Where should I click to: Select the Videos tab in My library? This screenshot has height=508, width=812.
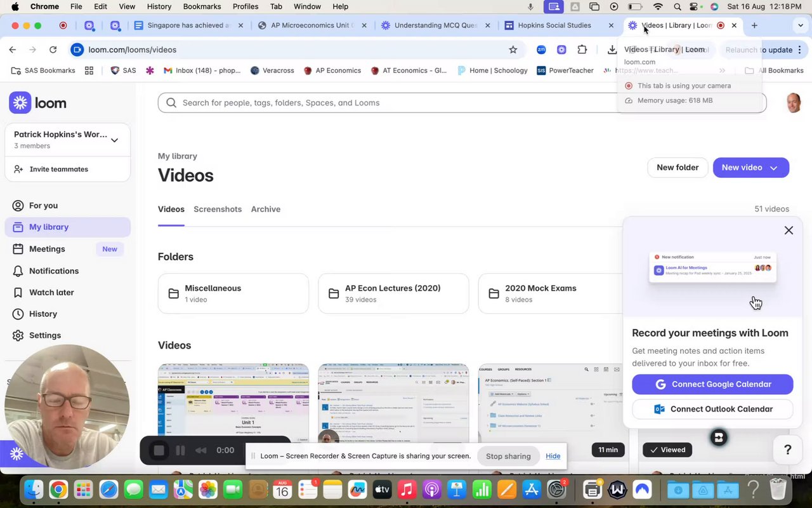click(171, 209)
